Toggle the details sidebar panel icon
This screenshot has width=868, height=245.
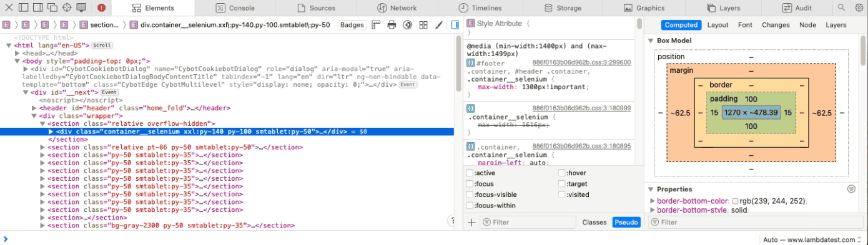(455, 25)
